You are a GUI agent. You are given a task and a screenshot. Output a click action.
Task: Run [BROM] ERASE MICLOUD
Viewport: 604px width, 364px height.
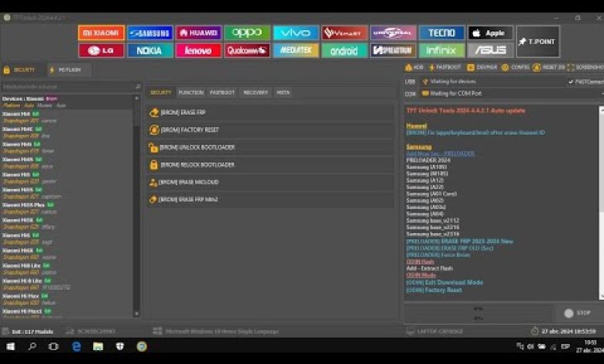[x=270, y=182]
